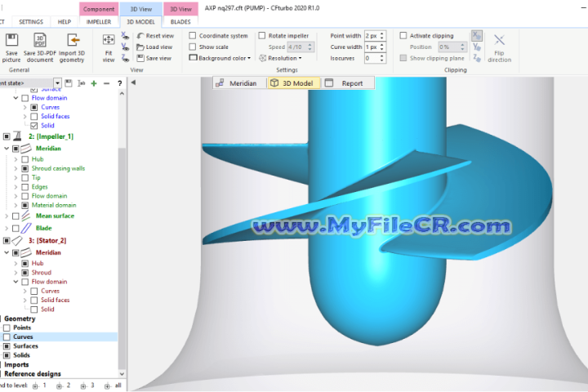588x392 pixels.
Task: Add a new state with green plus
Action: pyautogui.click(x=94, y=83)
